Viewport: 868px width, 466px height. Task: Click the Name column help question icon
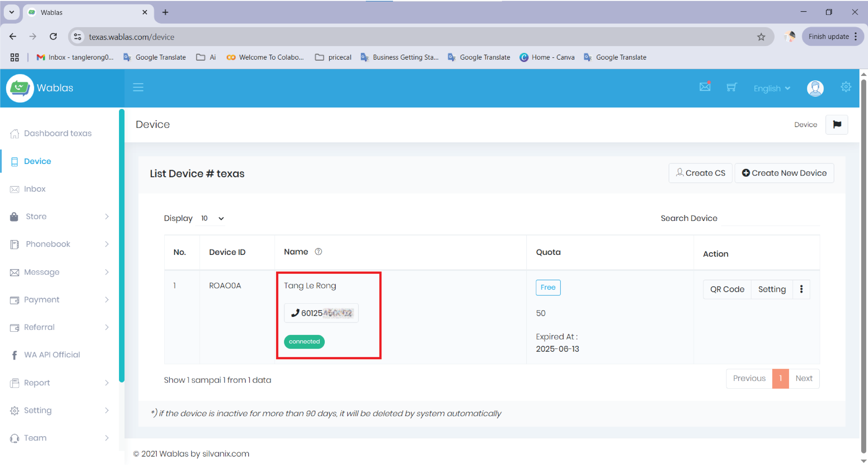[x=318, y=251]
